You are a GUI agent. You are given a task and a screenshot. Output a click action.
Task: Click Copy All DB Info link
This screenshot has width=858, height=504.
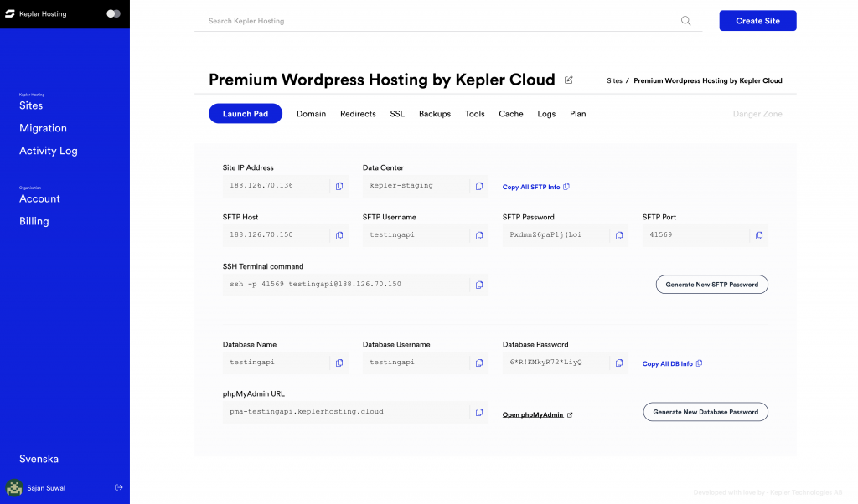pyautogui.click(x=673, y=363)
